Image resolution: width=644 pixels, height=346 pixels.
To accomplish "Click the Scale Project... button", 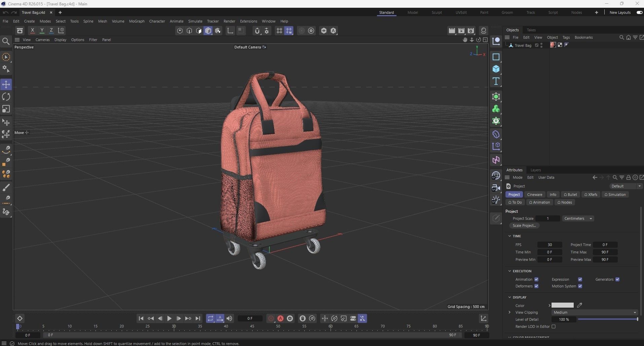I will click(x=524, y=226).
